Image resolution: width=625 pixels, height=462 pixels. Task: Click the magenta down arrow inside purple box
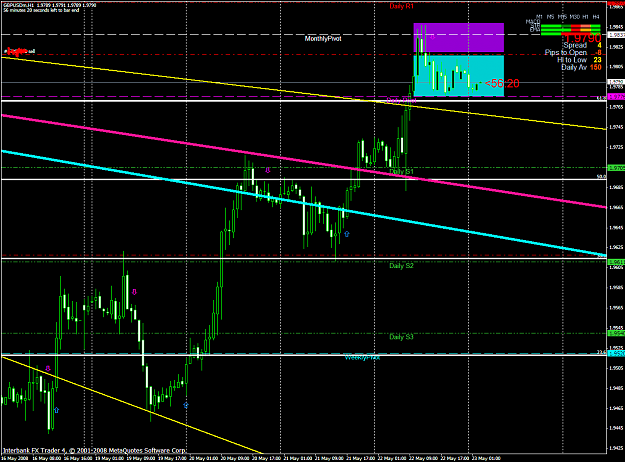[432, 37]
